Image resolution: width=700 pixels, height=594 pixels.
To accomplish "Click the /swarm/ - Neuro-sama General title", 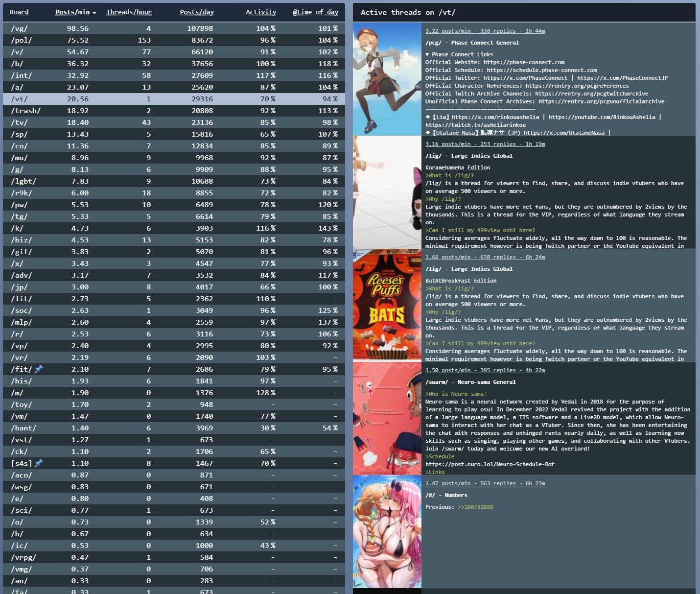I will 470,382.
